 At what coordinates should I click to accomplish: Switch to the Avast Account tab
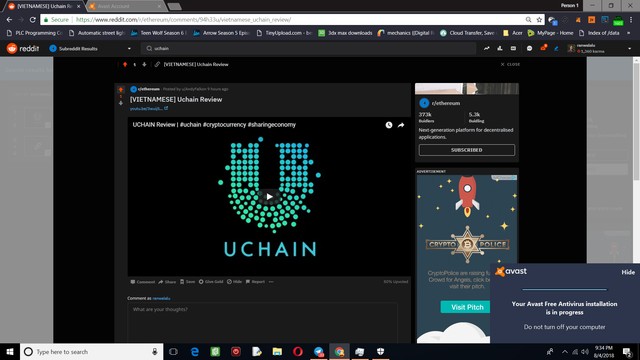tap(127, 6)
